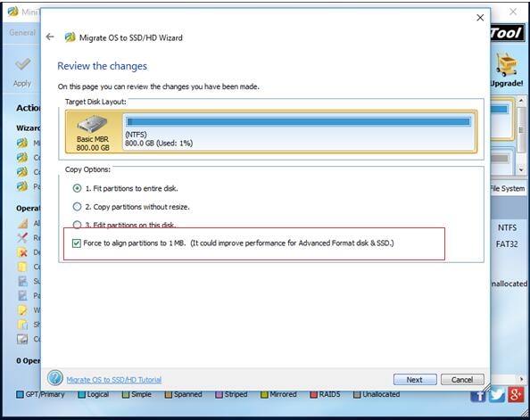
Task: Go back using the wizard's back arrow
Action: pyautogui.click(x=50, y=37)
